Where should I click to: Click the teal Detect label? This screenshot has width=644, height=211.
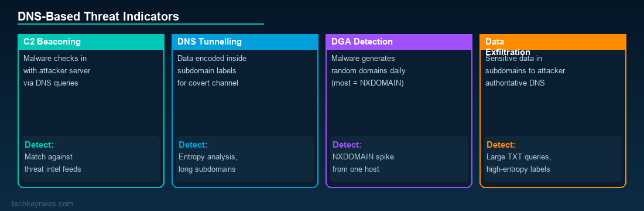[x=39, y=145]
